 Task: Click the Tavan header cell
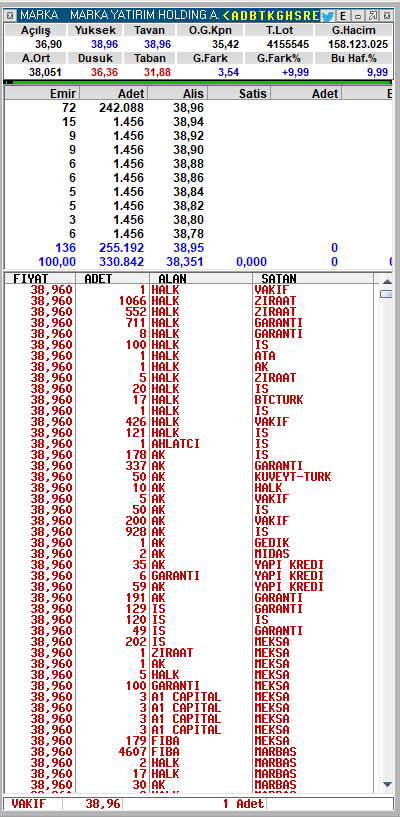[x=149, y=30]
